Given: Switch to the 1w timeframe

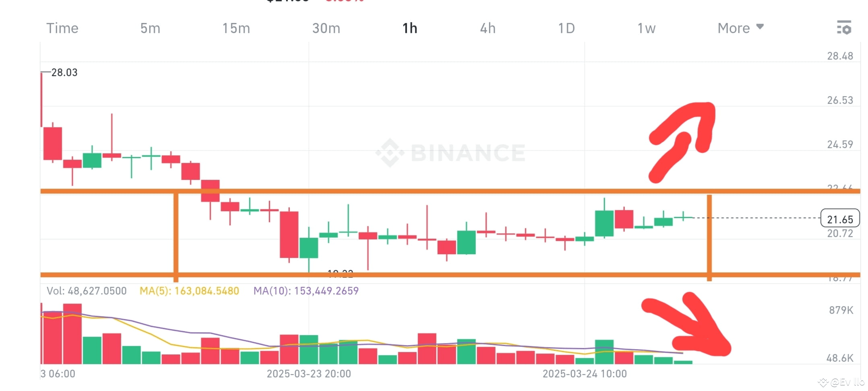Looking at the screenshot, I should pyautogui.click(x=646, y=28).
